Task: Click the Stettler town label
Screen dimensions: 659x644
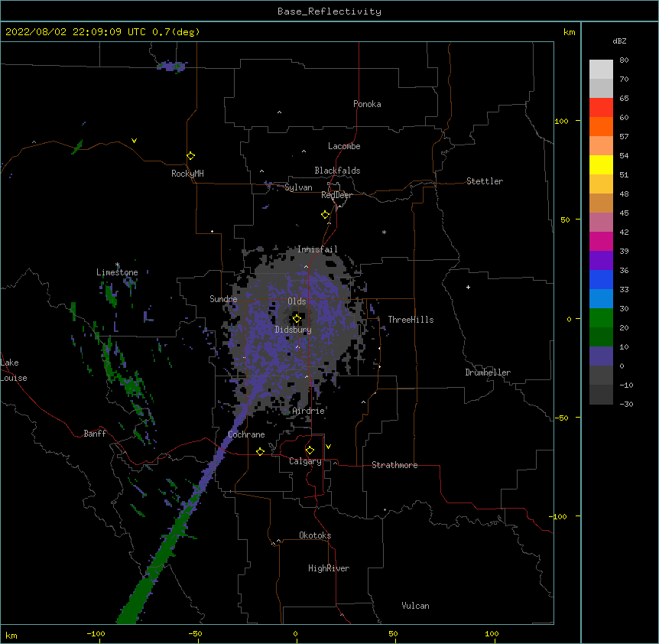Action: (485, 181)
